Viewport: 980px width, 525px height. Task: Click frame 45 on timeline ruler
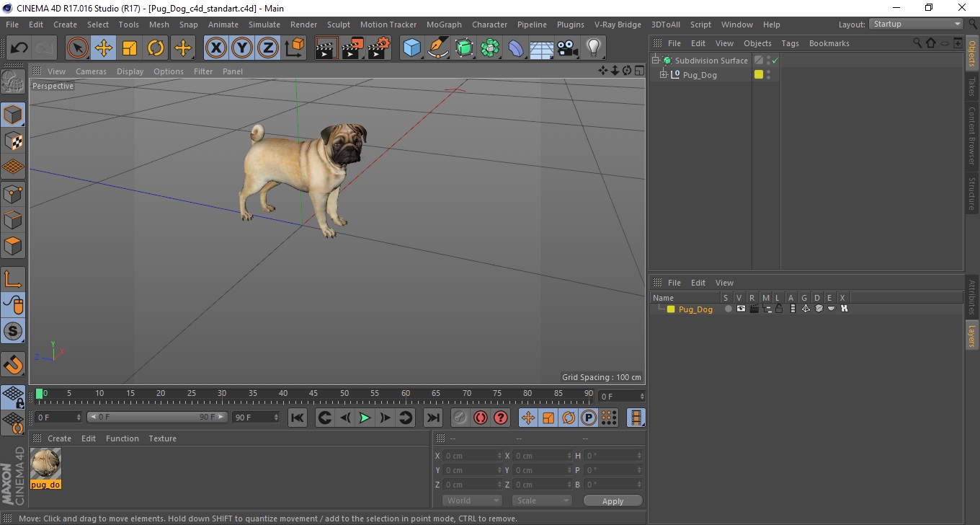(313, 394)
